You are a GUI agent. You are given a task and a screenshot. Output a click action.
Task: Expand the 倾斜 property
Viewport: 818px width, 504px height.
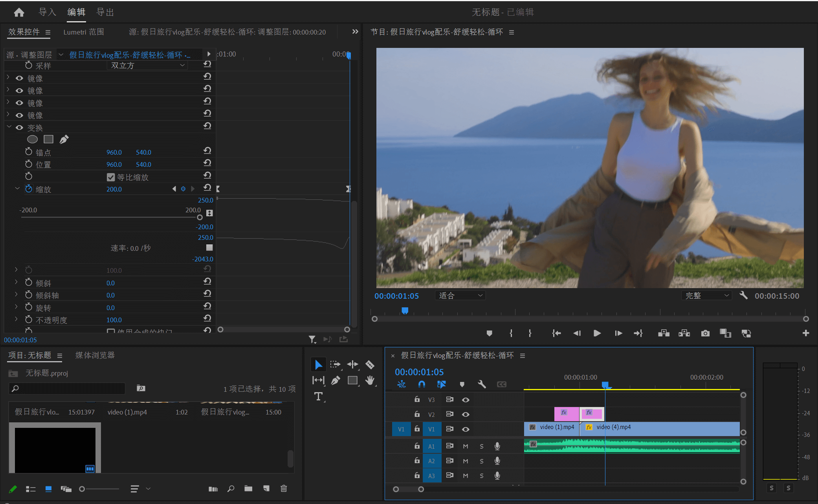(16, 282)
